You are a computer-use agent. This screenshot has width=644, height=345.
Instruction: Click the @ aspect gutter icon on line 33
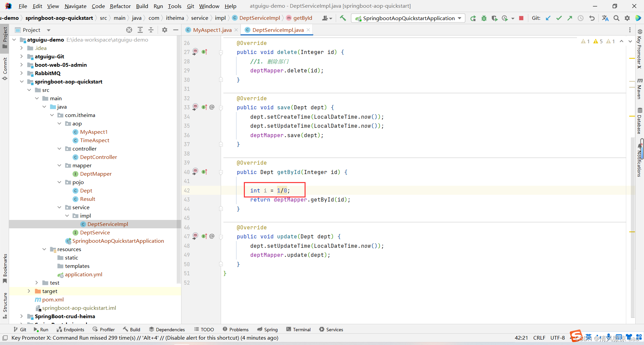pos(212,107)
